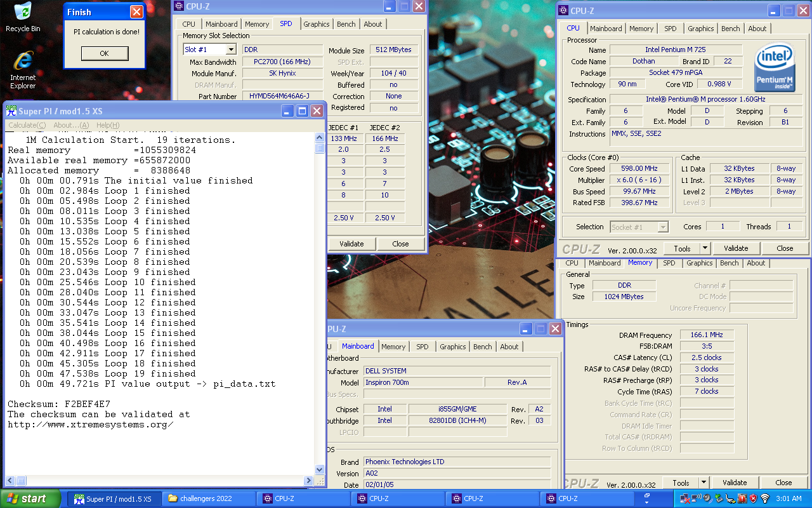Switch to Super PI taskbar button
The image size is (812, 508).
pos(114,498)
